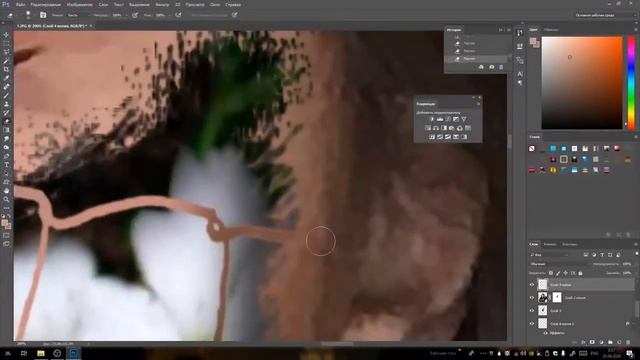Toggle Edit in Quick Mask mode
Viewport: 640px width, 360px height.
coord(6,236)
